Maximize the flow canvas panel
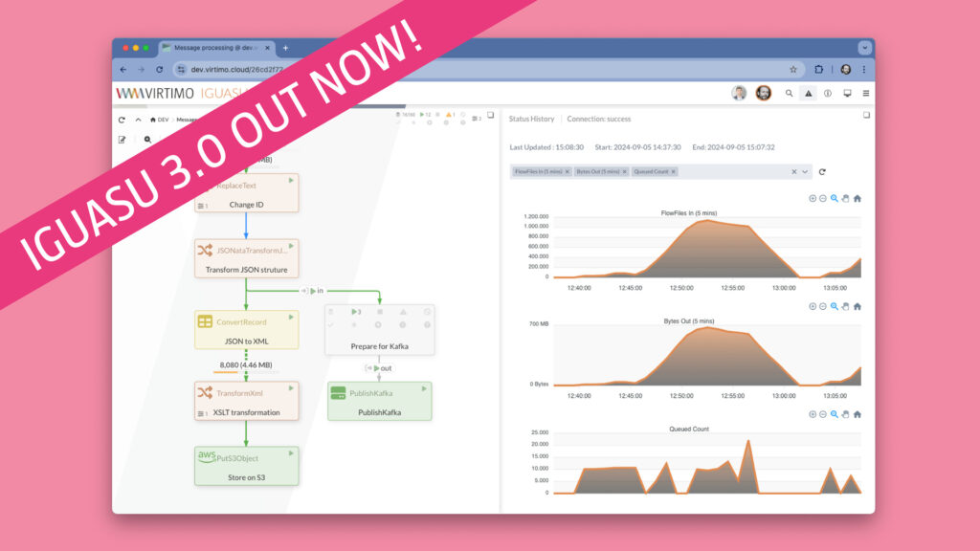 (491, 115)
